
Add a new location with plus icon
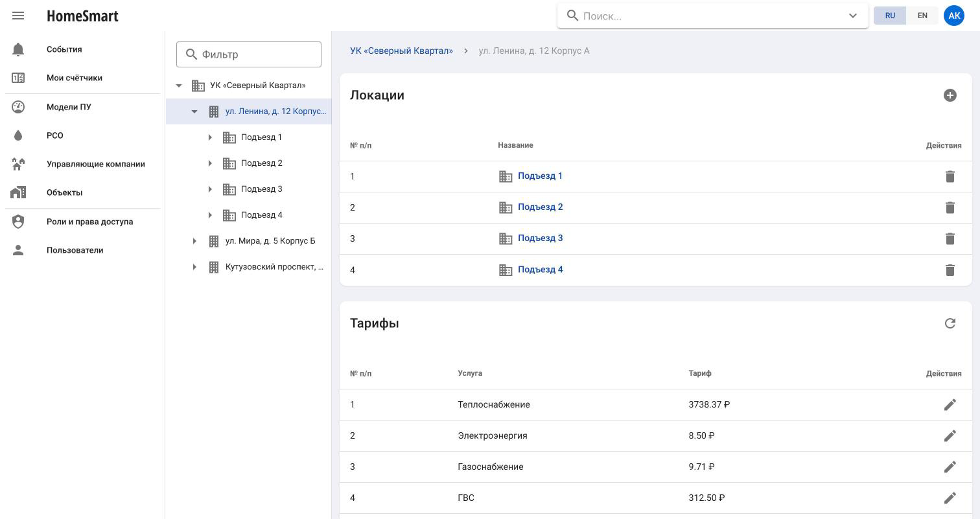(x=950, y=95)
